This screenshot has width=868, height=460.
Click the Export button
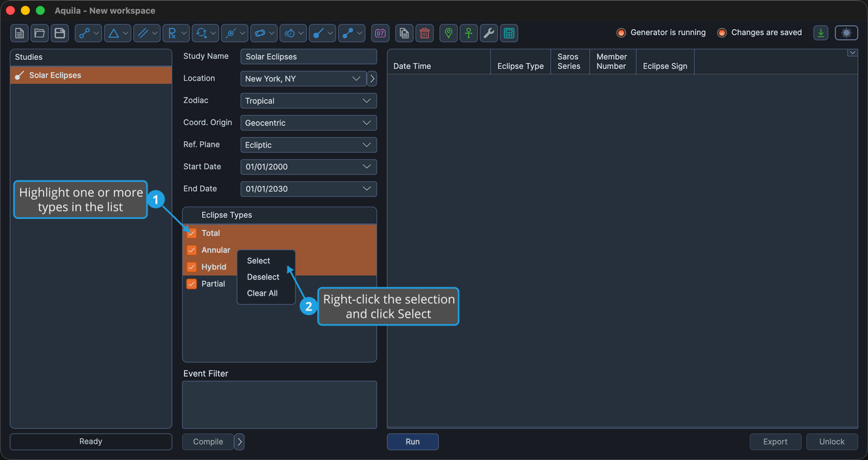pos(776,442)
